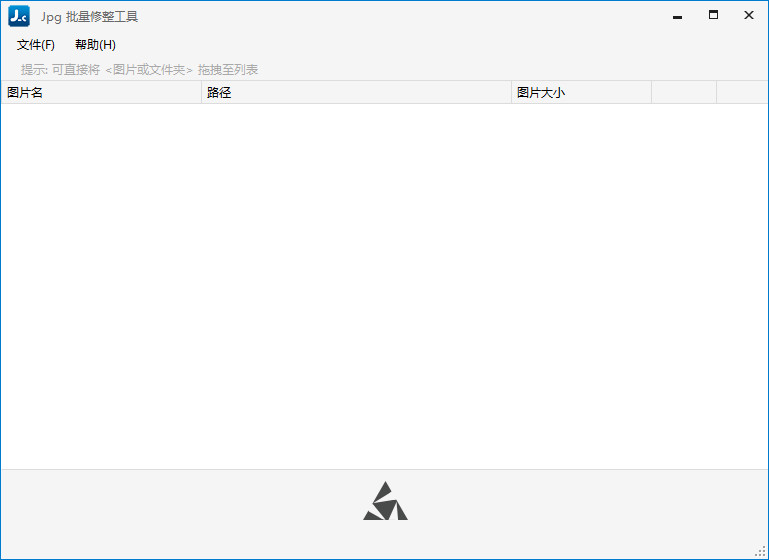Image resolution: width=769 pixels, height=560 pixels.
Task: Click the window title Jpg 批量修整工具
Action: coord(89,17)
